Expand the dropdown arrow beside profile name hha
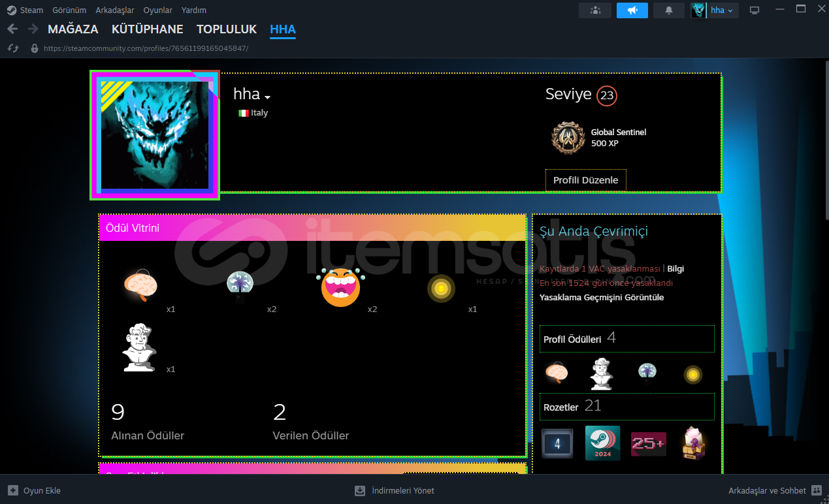The height and width of the screenshot is (504, 829). (267, 97)
